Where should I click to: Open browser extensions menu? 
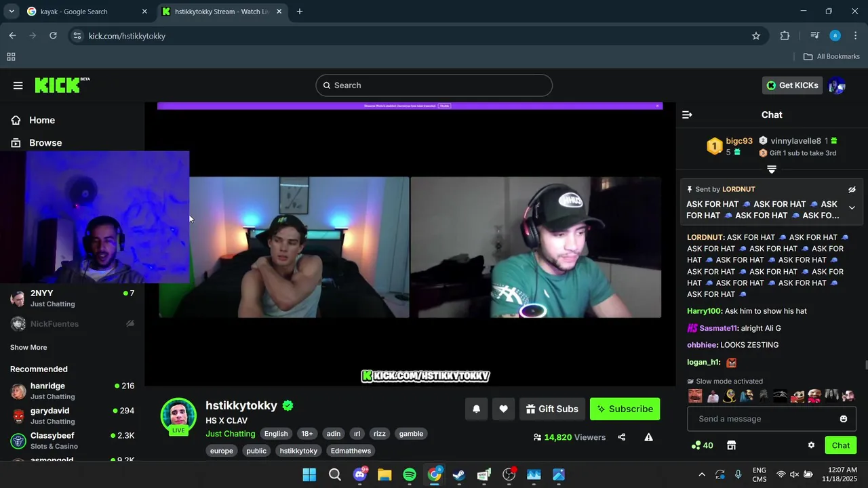(785, 36)
